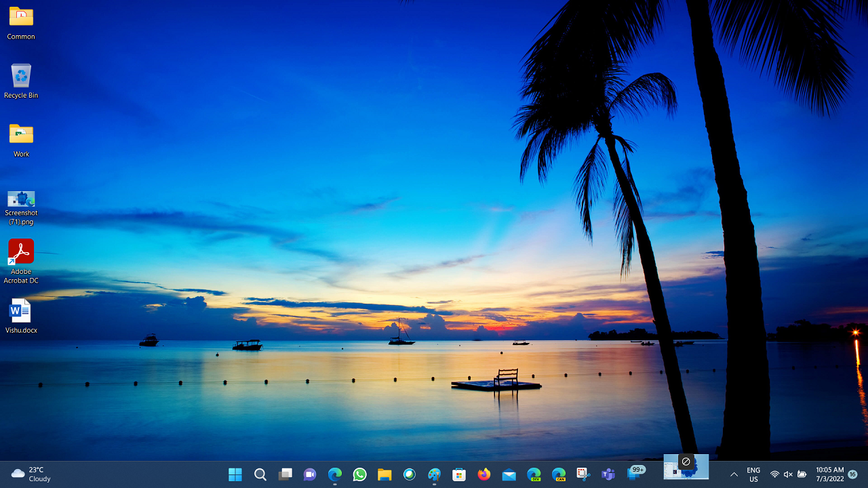Open the Paint app on the taskbar
The image size is (868, 488).
tap(434, 474)
